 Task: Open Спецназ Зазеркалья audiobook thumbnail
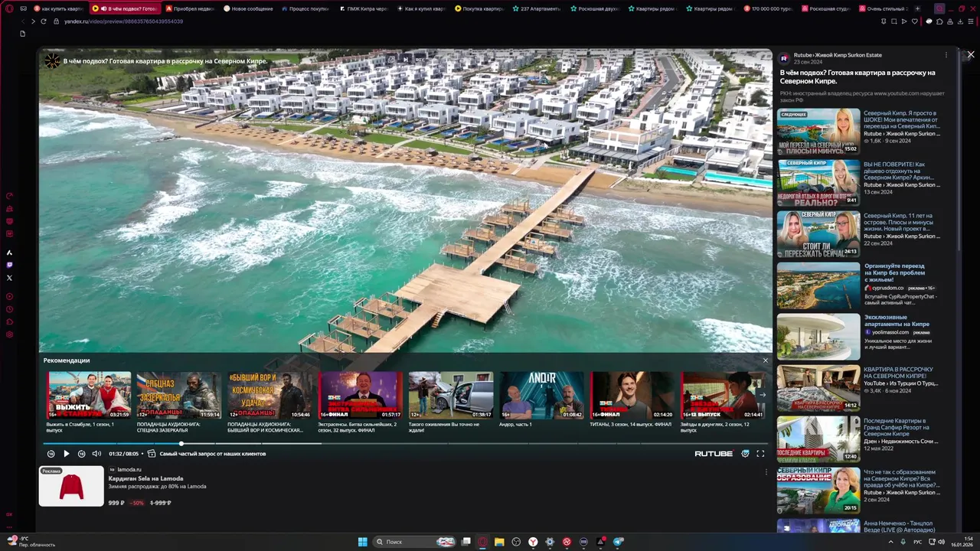click(x=179, y=395)
